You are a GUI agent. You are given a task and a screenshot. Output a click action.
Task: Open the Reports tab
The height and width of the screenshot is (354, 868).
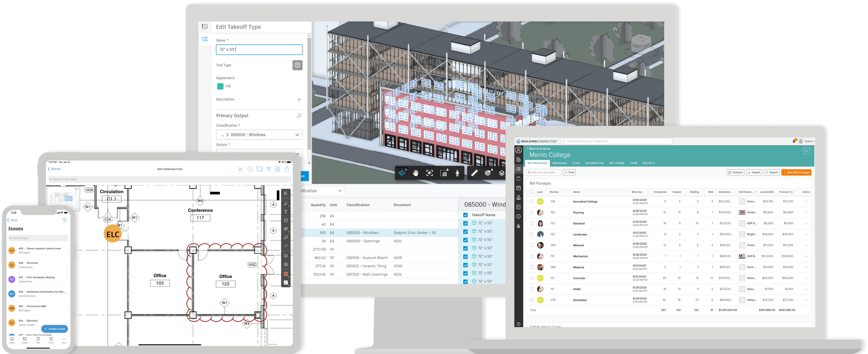click(x=649, y=163)
